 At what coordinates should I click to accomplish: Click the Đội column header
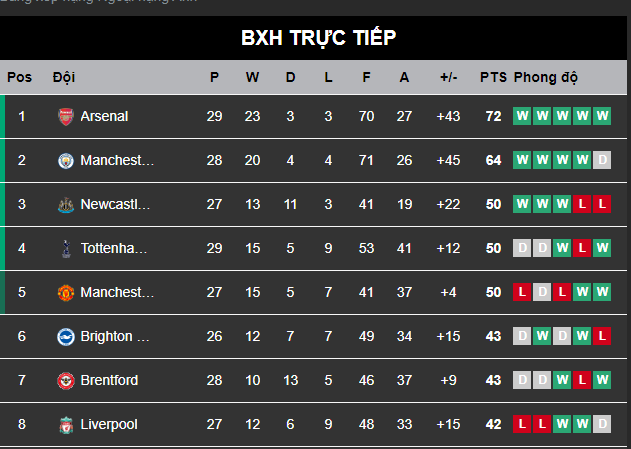pyautogui.click(x=64, y=77)
